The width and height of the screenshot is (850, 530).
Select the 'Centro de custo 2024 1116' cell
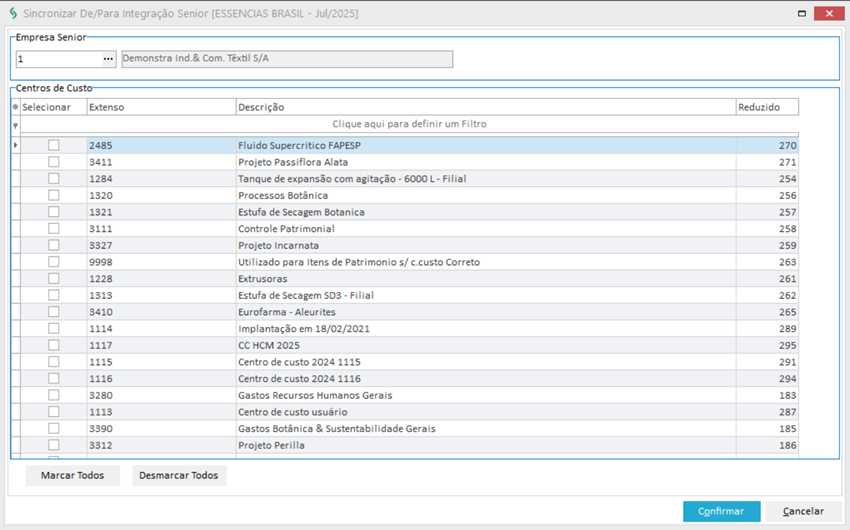[486, 378]
